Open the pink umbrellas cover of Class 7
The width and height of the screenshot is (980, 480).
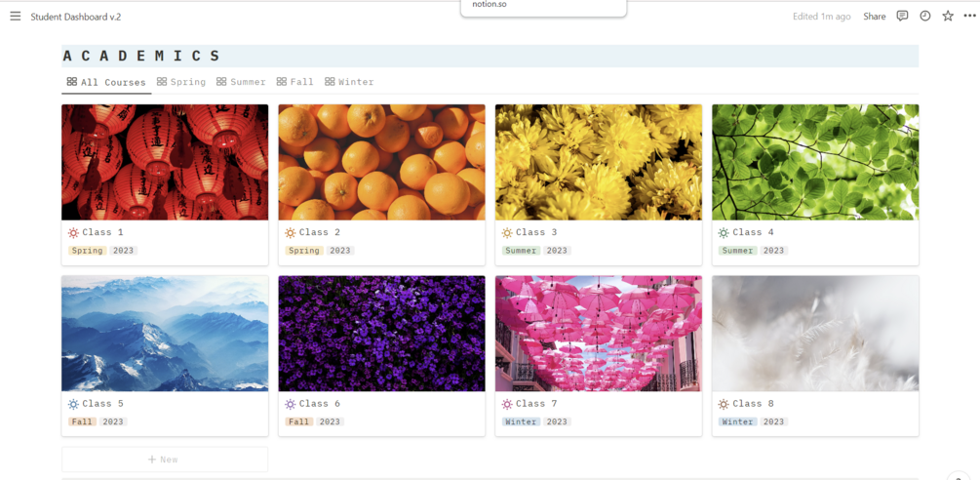(599, 334)
